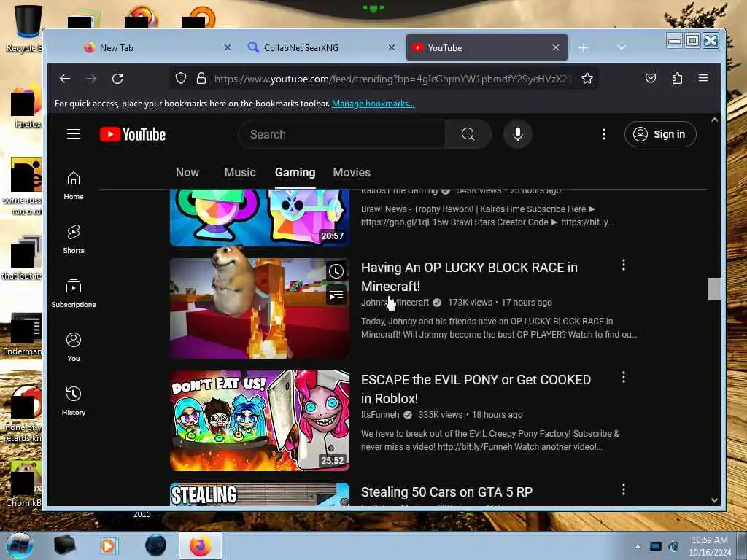
Task: Open Brawl Stars thumbnail with 20:57 duration
Action: click(260, 217)
